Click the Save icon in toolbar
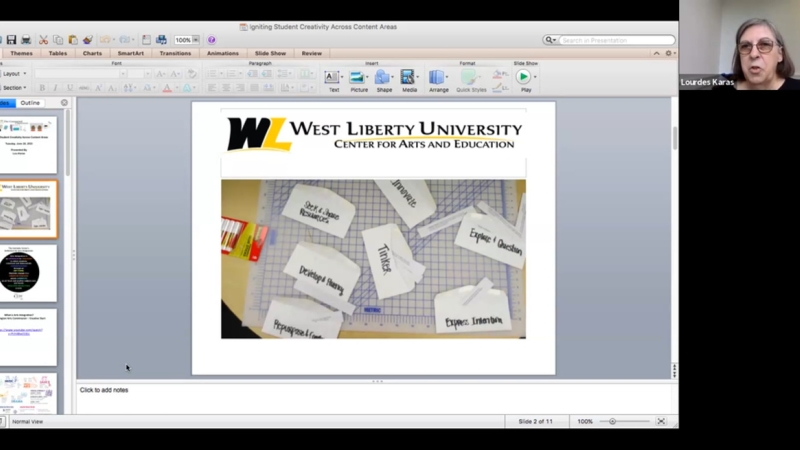The height and width of the screenshot is (450, 800). pyautogui.click(x=11, y=40)
